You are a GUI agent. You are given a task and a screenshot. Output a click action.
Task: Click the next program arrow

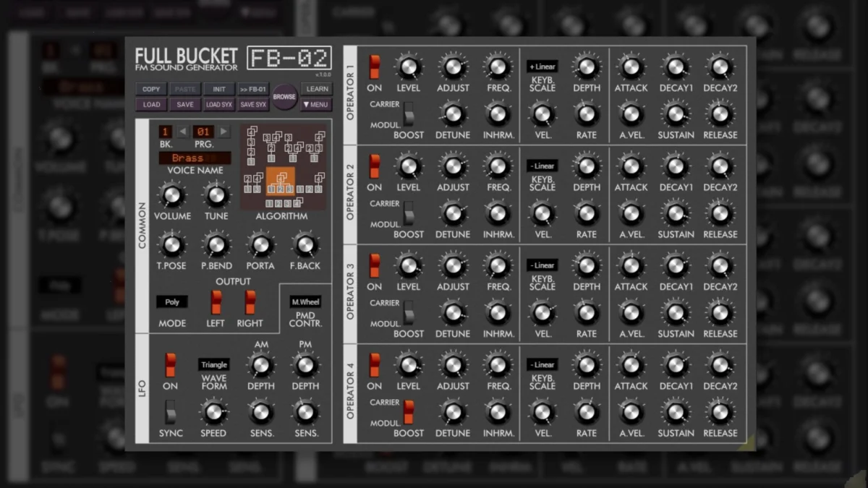tap(224, 132)
